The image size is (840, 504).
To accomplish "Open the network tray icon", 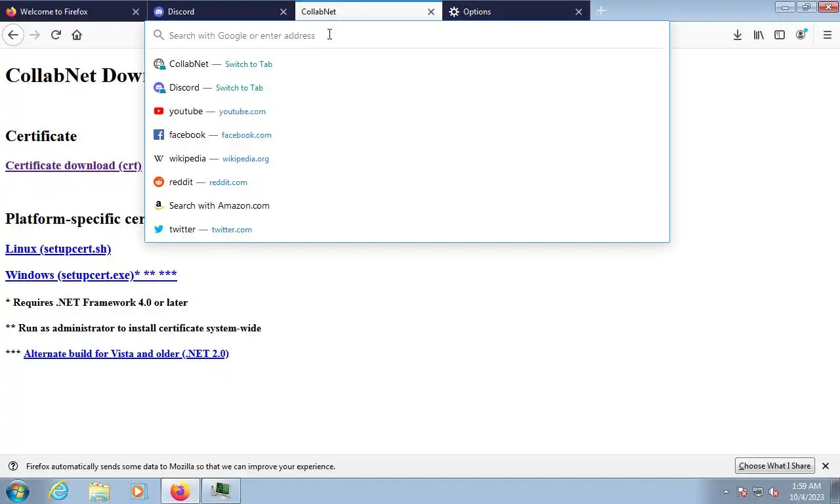I will coord(758,492).
